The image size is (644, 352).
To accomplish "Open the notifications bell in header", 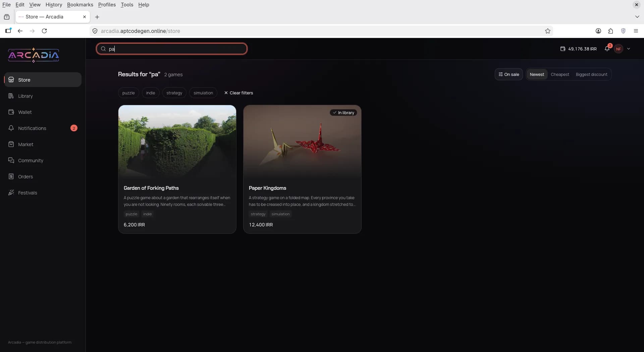I will 607,49.
